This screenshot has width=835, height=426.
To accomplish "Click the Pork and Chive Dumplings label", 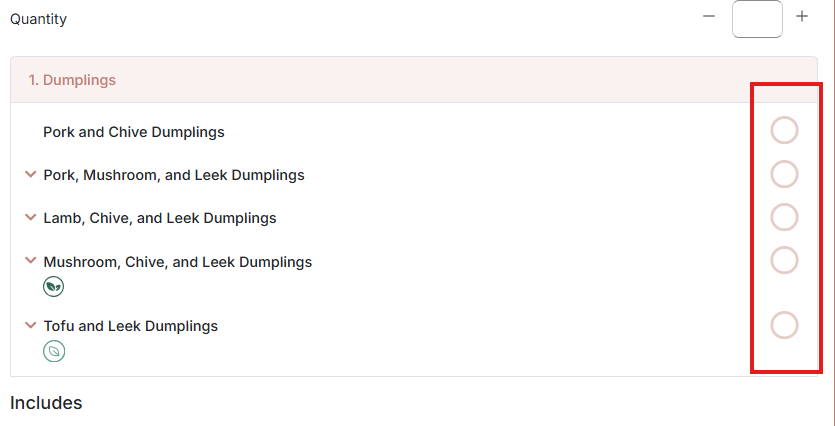I will pyautogui.click(x=134, y=132).
